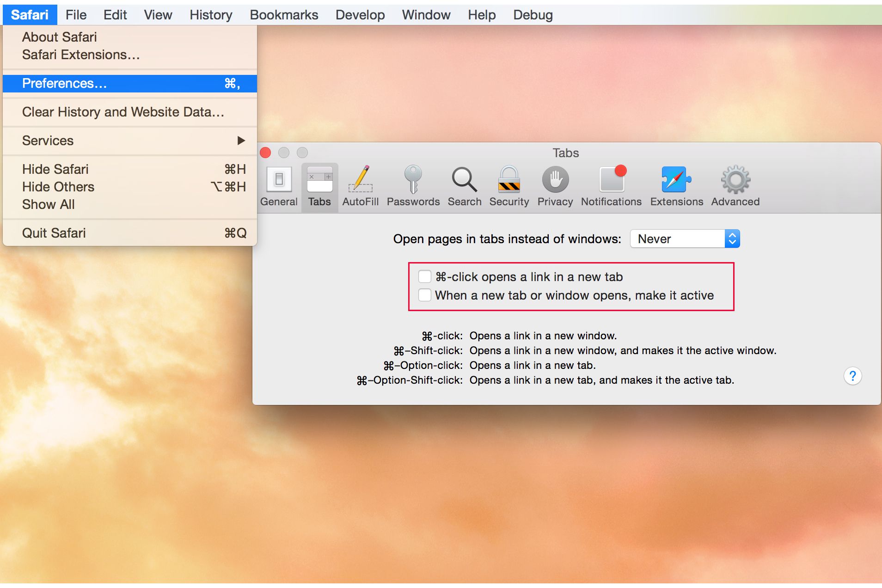
Task: Open the Window menu
Action: [426, 15]
